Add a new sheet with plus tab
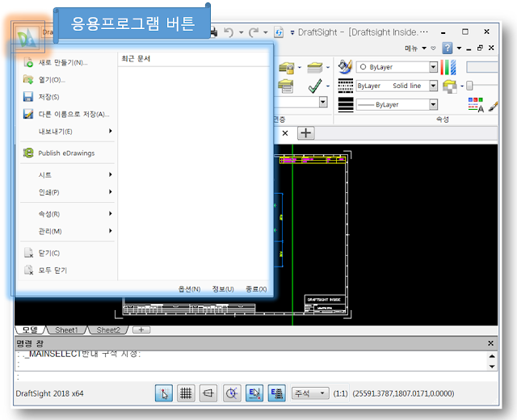The height and width of the screenshot is (420, 517). pos(141,330)
